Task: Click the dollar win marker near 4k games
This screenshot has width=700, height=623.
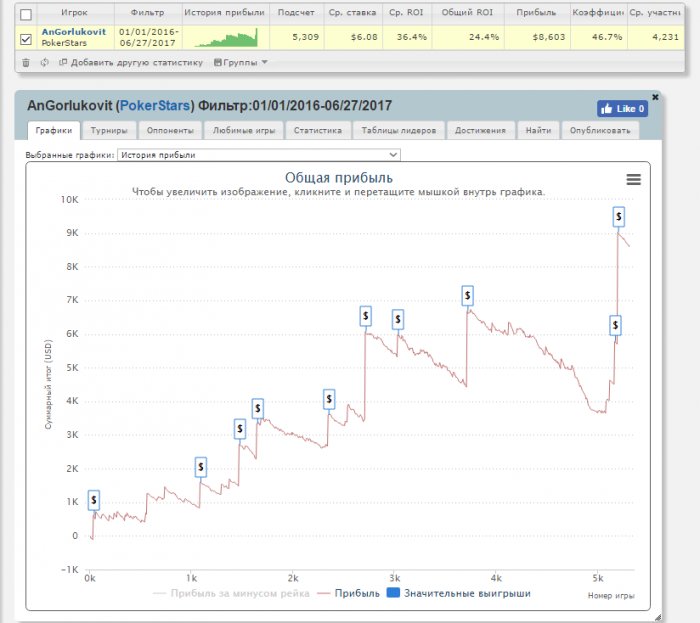Action: tap(467, 296)
